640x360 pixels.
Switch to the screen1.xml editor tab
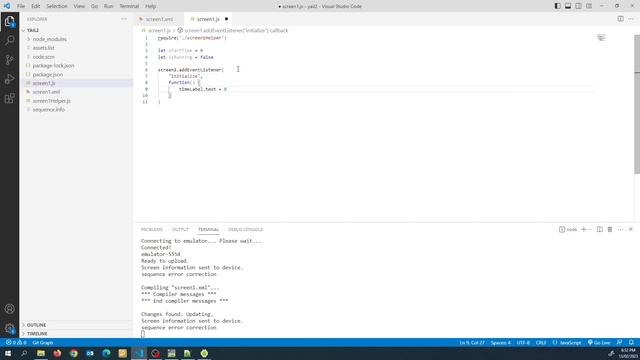159,19
